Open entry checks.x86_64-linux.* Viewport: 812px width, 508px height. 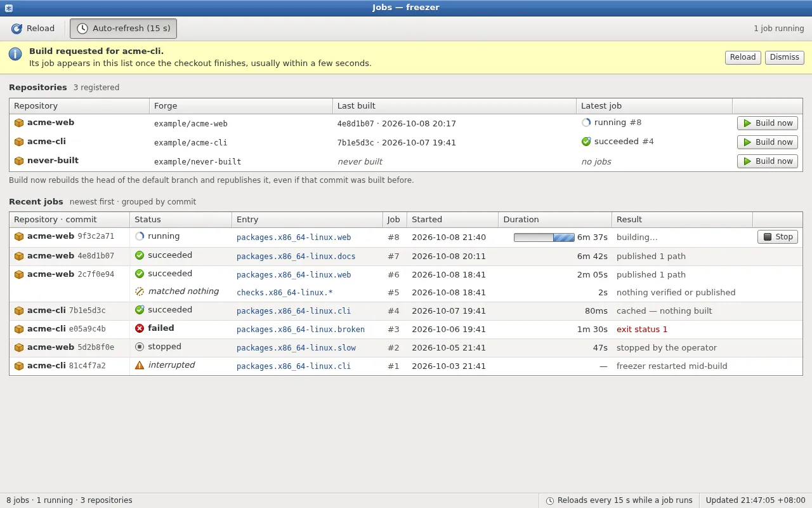point(285,293)
